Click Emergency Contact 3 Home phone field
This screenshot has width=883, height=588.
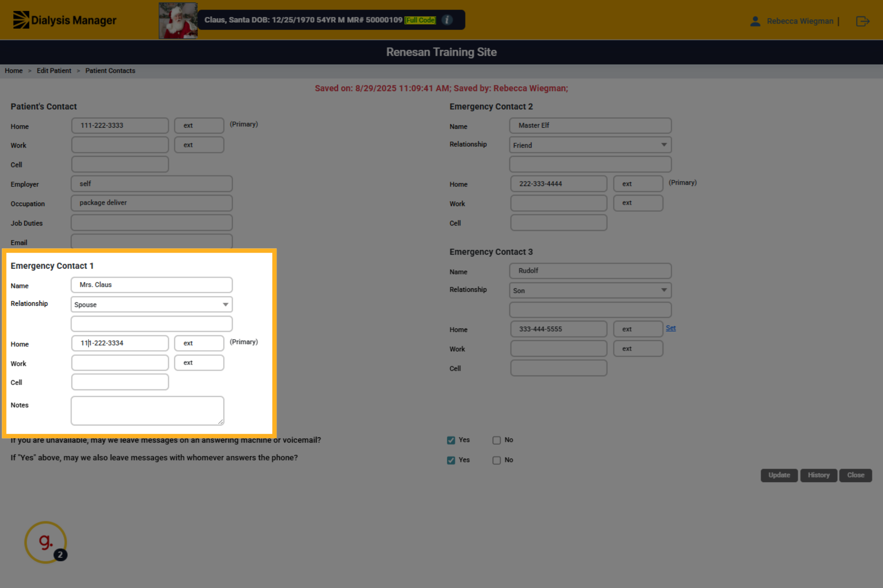coord(558,329)
